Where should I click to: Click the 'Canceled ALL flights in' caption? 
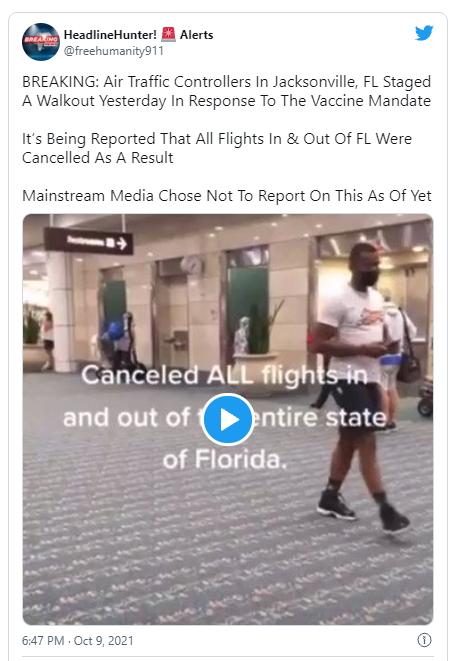[224, 375]
